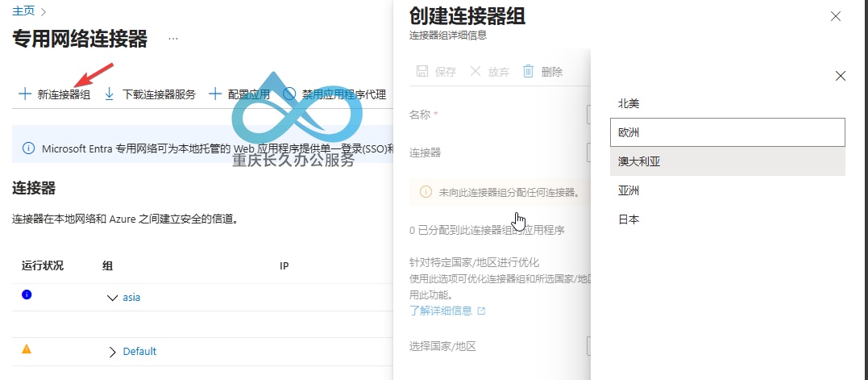The width and height of the screenshot is (868, 380).
Task: Click the 未向此连接器组分配任何连接器 message
Action: tap(509, 193)
